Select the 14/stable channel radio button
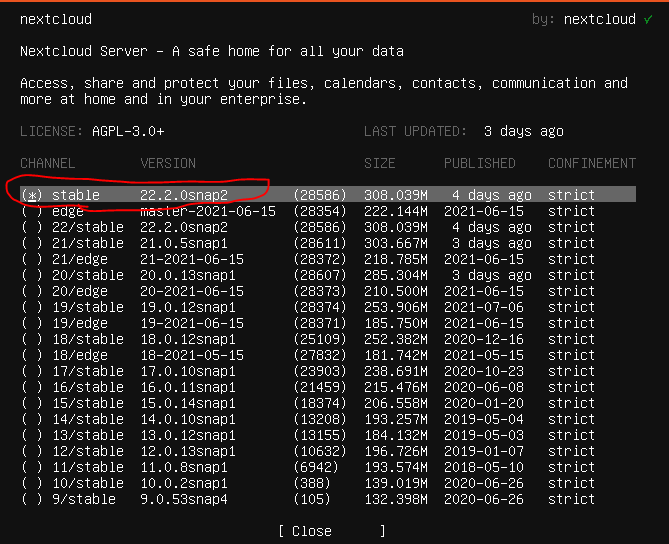 point(32,419)
